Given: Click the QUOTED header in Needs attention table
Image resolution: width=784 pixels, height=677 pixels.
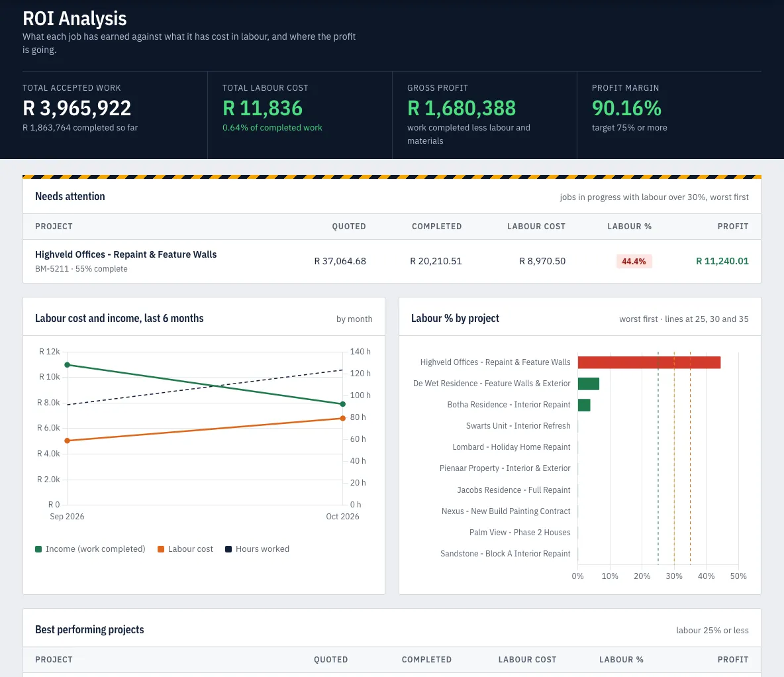Looking at the screenshot, I should point(349,226).
